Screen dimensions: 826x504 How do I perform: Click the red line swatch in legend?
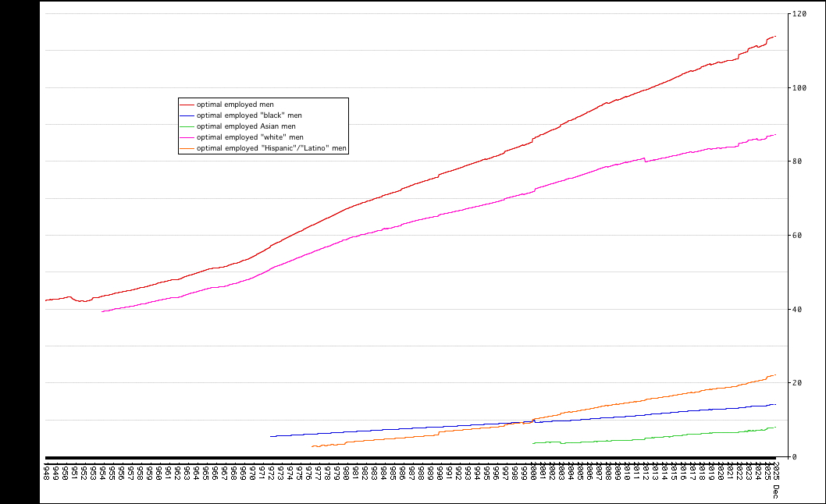click(x=187, y=105)
